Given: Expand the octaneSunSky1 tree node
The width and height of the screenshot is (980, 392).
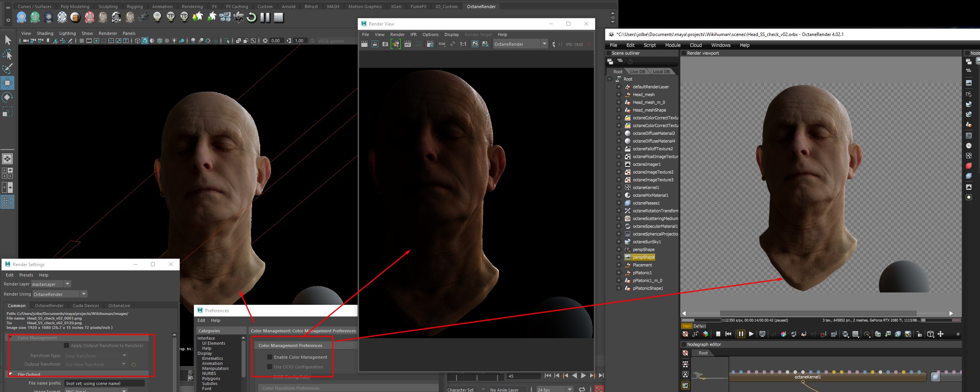Looking at the screenshot, I should [x=619, y=242].
